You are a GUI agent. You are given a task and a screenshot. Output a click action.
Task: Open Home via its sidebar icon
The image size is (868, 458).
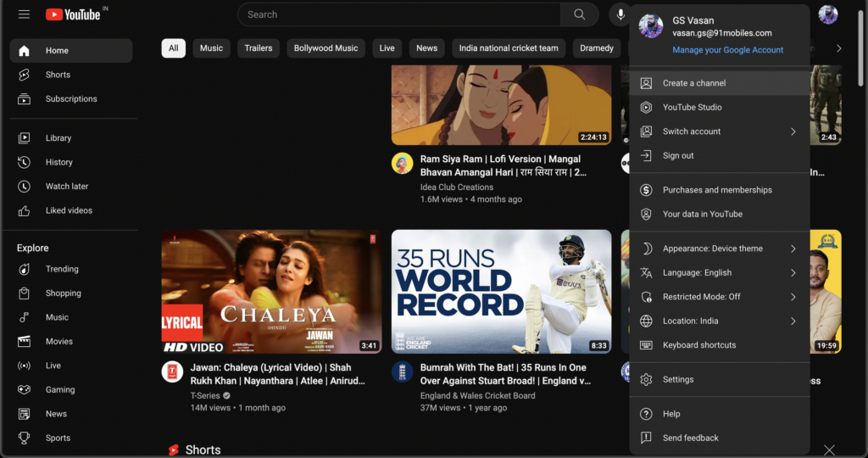click(24, 50)
